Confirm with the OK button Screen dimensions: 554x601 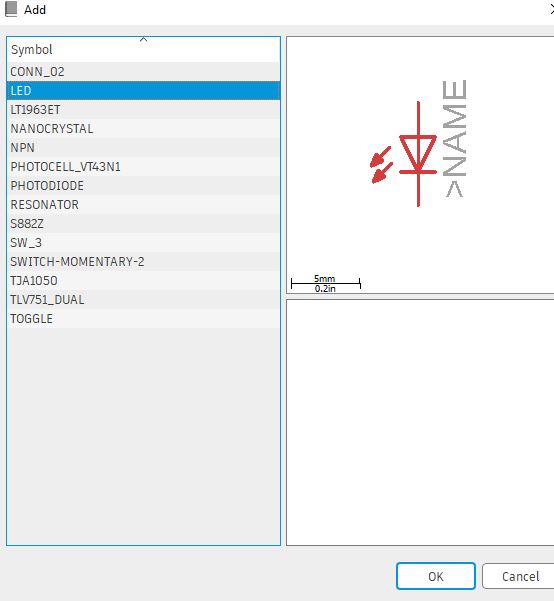point(436,576)
